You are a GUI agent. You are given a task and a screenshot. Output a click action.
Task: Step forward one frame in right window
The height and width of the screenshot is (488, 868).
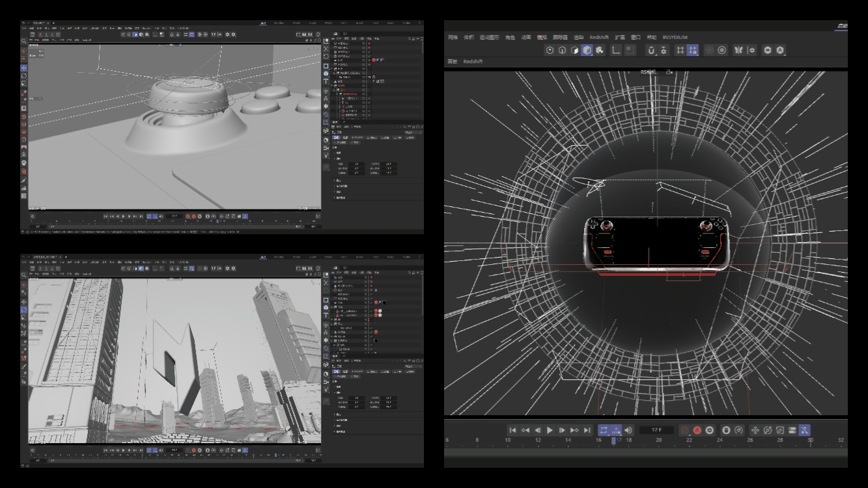point(563,430)
